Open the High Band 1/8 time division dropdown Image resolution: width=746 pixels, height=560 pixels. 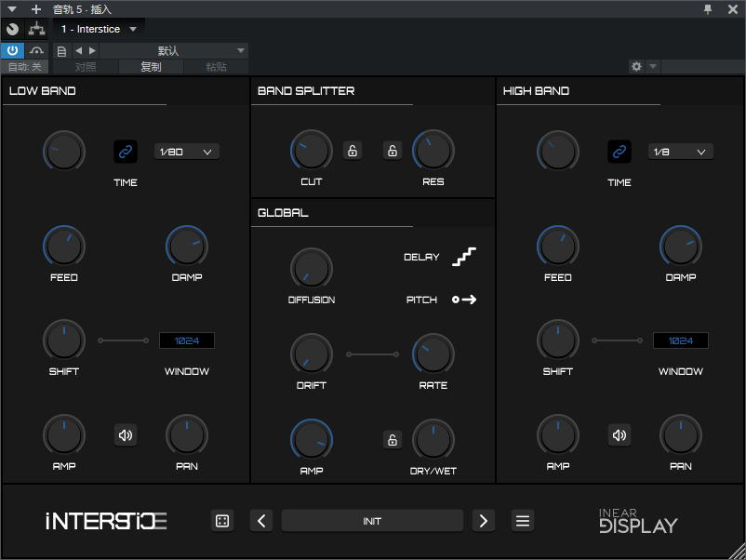tap(680, 152)
